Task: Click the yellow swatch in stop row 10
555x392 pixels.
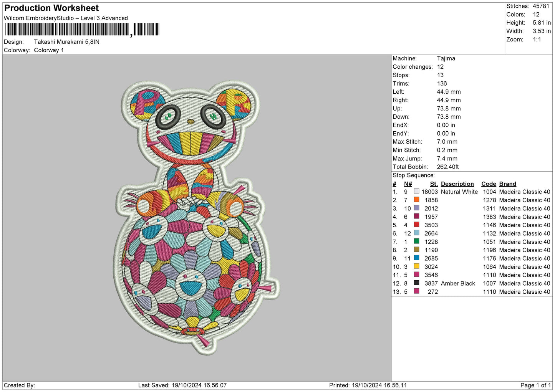Action: tap(416, 266)
